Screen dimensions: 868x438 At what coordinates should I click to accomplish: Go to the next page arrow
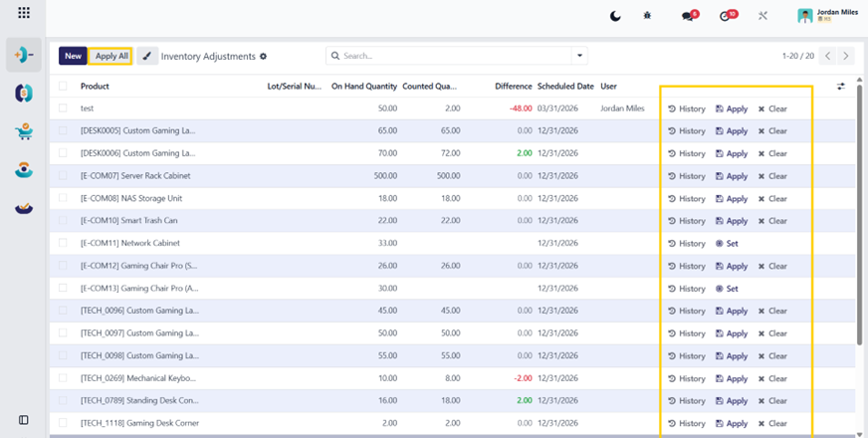pos(845,56)
